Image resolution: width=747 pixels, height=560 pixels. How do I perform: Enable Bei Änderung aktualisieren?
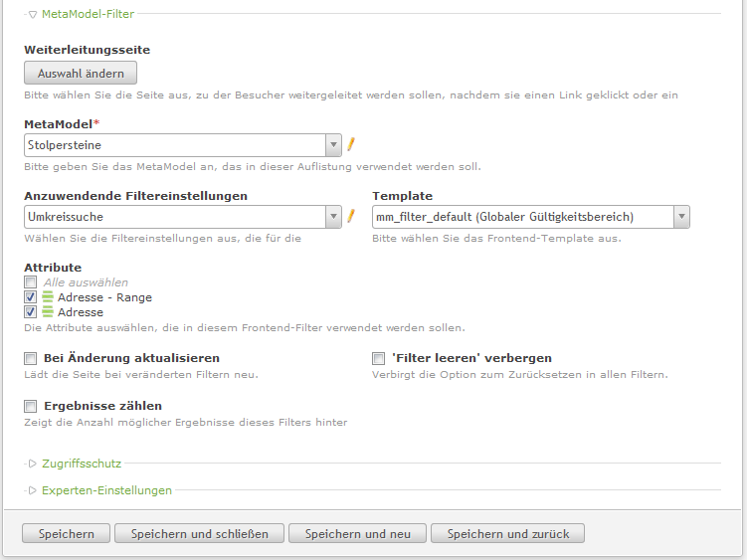31,358
